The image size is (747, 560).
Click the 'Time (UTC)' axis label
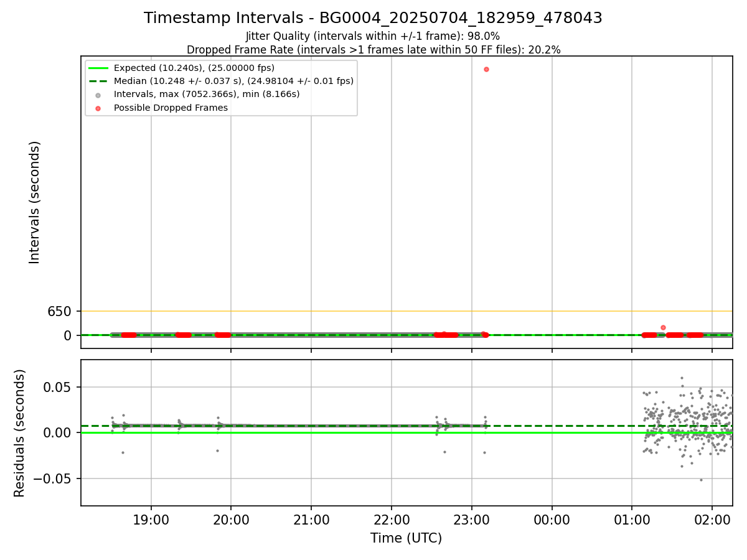(x=406, y=538)
